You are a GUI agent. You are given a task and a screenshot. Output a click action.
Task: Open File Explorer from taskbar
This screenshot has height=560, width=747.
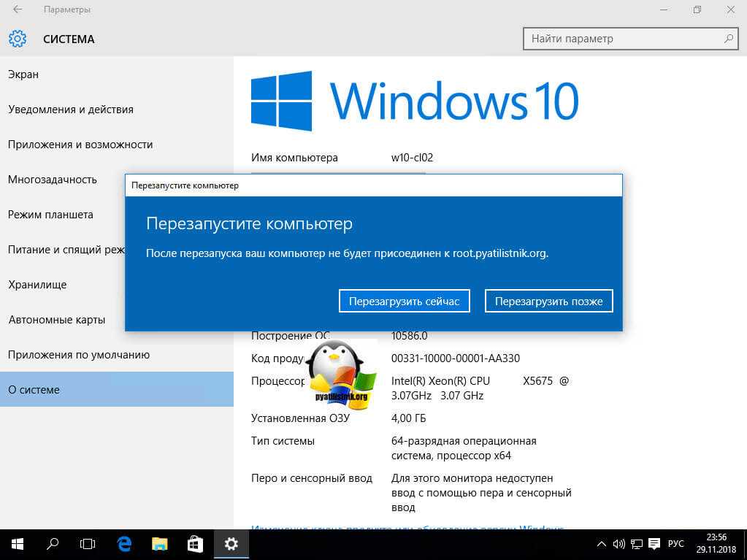point(160,543)
